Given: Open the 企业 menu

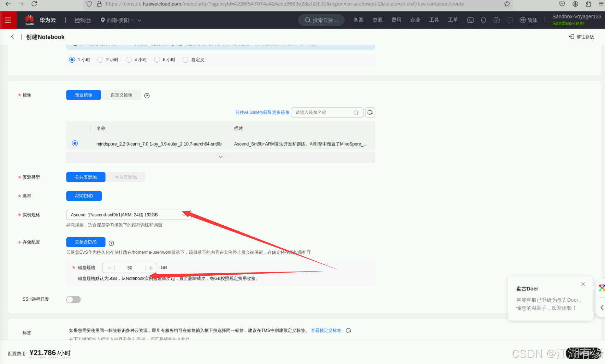Looking at the screenshot, I should [x=415, y=20].
